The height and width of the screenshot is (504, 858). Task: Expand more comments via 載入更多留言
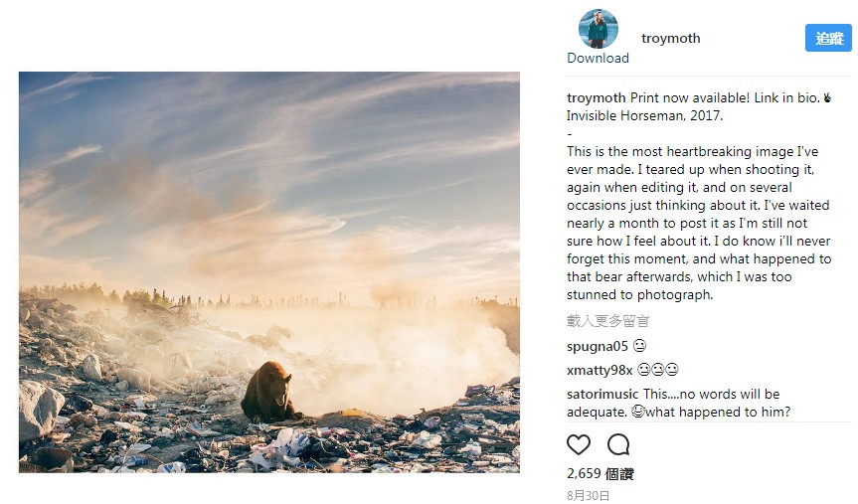point(608,321)
